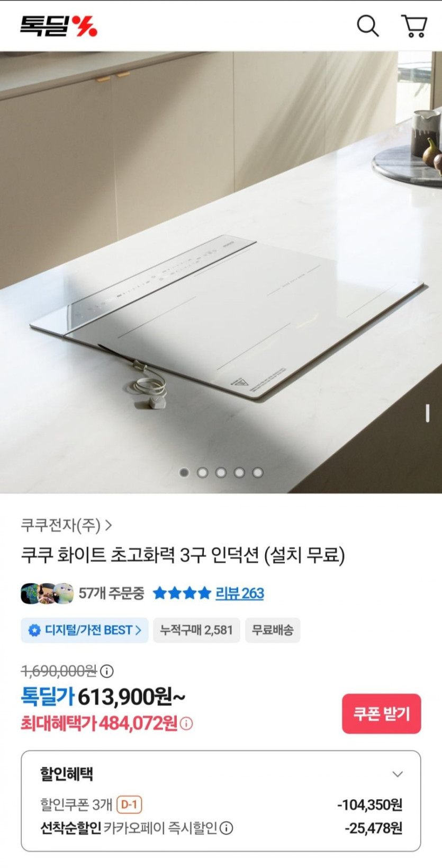Click the 쿠폰 받기 button
This screenshot has width=442, height=868.
[x=381, y=714]
